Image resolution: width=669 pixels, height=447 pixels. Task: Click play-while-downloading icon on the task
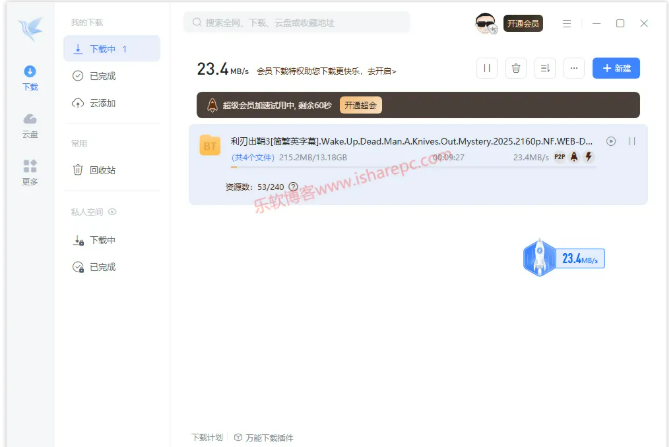pyautogui.click(x=611, y=142)
